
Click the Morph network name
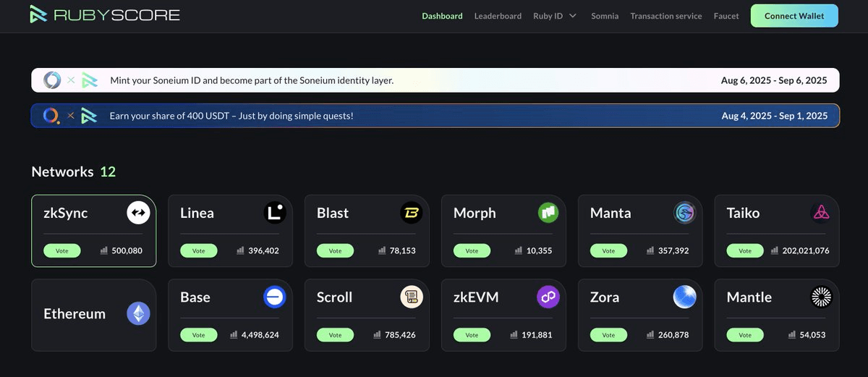(x=475, y=213)
